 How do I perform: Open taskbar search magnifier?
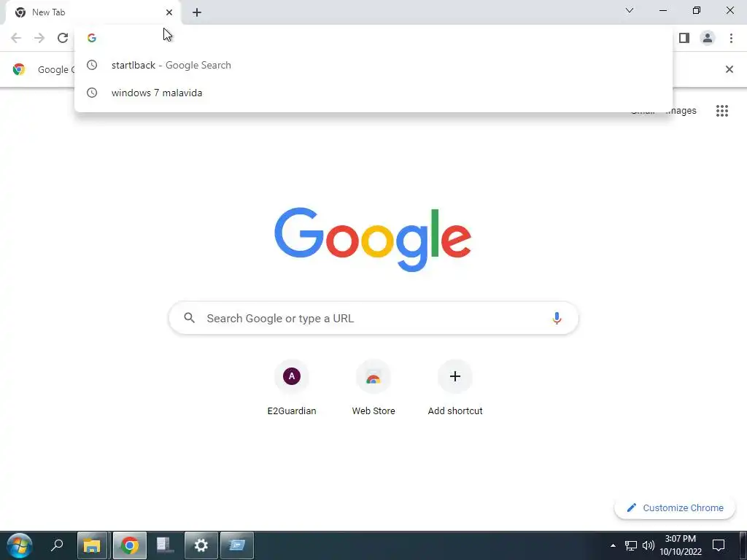tap(57, 545)
